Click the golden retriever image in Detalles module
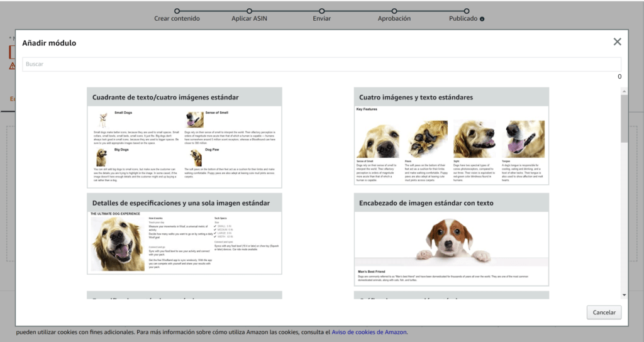The image size is (644, 342). [x=118, y=244]
